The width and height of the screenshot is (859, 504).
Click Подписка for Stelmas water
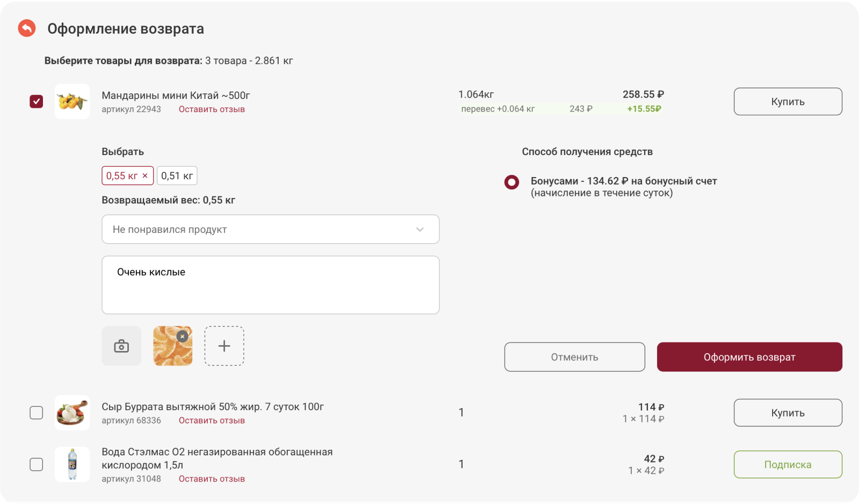788,464
